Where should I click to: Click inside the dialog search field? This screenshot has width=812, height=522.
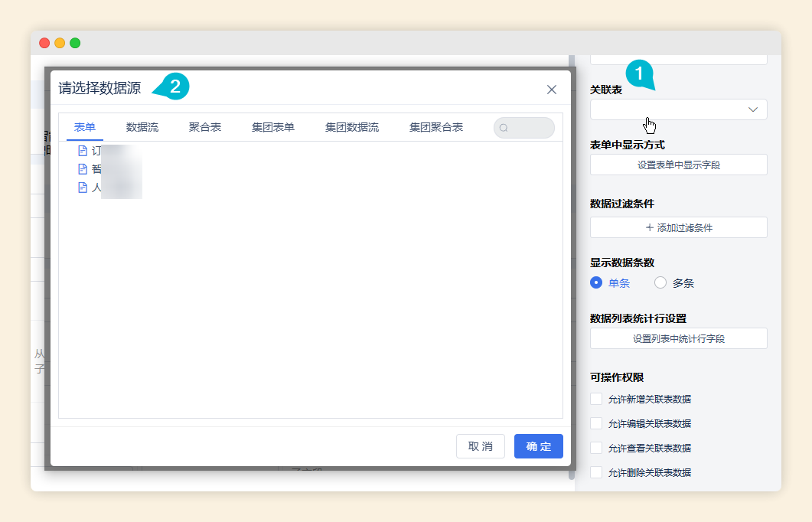click(x=528, y=127)
